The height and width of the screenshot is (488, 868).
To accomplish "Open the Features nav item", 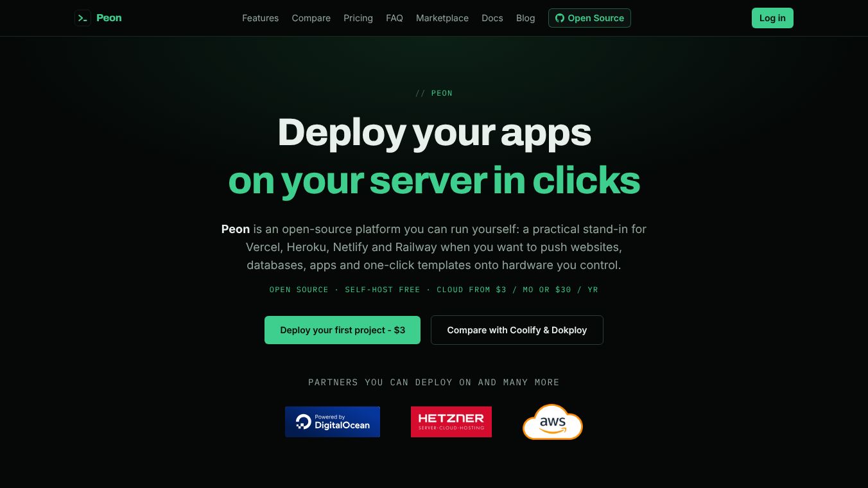I will pyautogui.click(x=260, y=18).
